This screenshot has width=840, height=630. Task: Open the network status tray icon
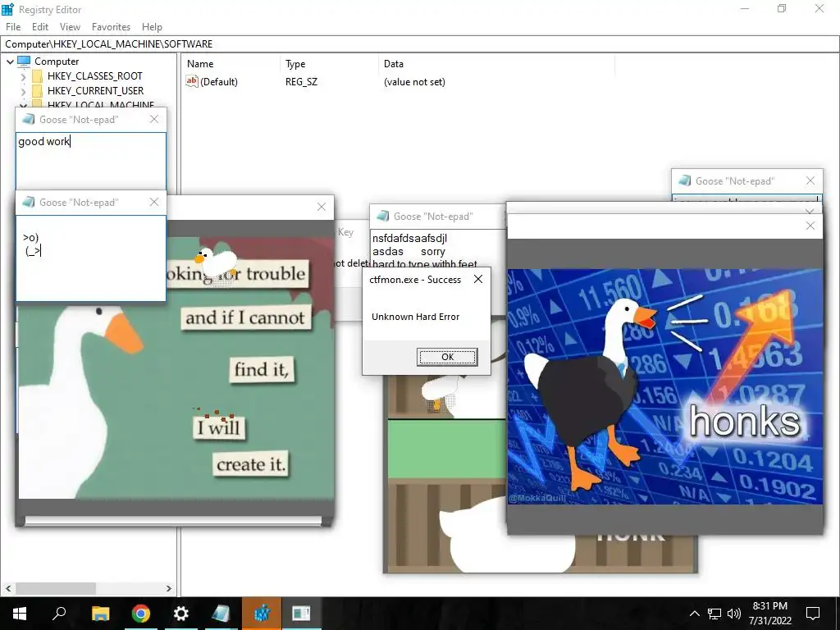(x=714, y=614)
